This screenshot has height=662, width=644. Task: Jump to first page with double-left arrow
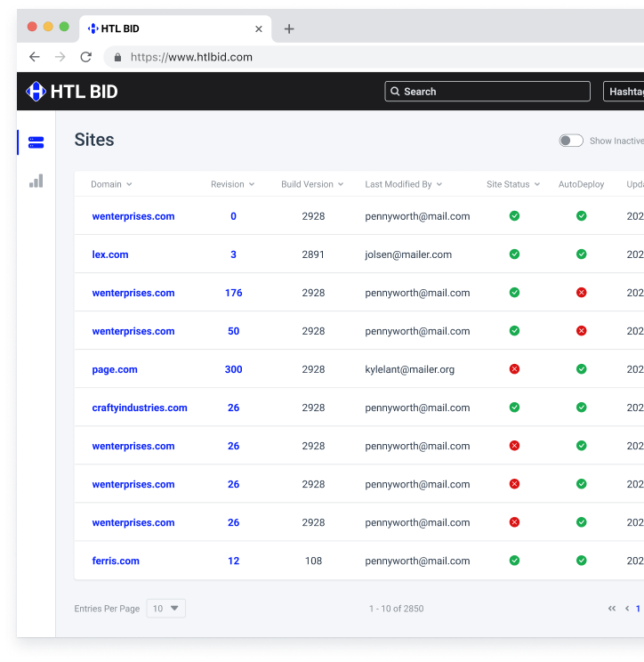[612, 609]
